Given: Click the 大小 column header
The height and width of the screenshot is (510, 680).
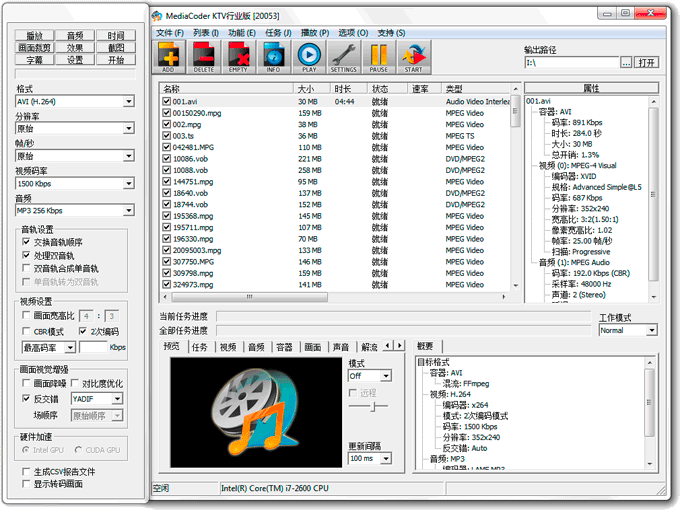Looking at the screenshot, I should [x=312, y=89].
